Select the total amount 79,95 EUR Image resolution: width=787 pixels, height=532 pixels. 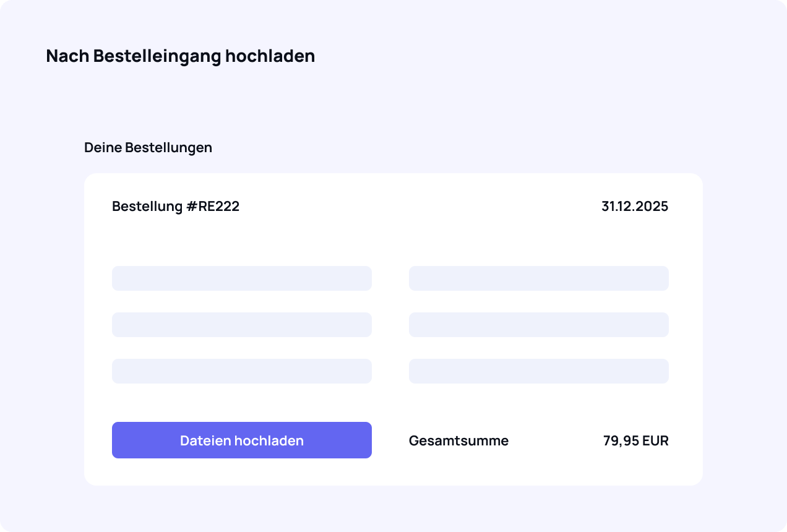[636, 440]
